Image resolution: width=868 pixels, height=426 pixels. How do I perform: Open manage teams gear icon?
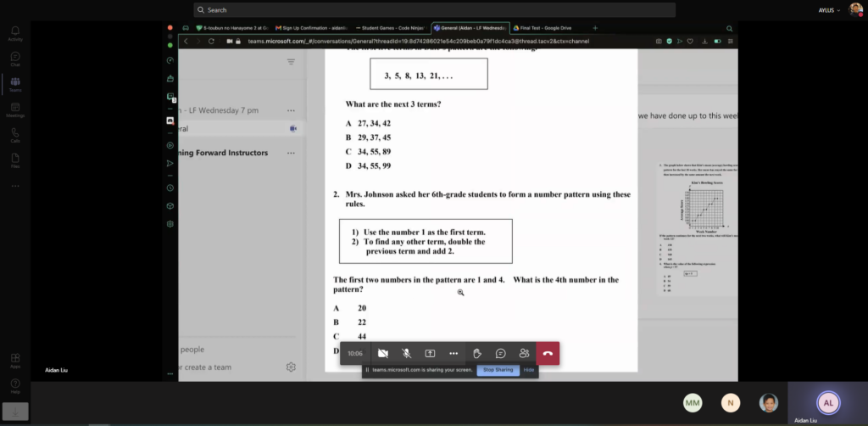[291, 367]
